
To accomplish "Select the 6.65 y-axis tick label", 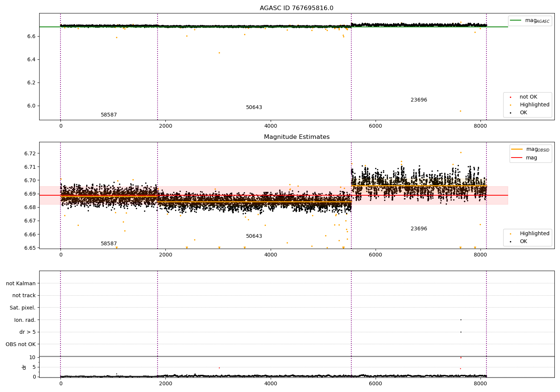I will tap(30, 248).
